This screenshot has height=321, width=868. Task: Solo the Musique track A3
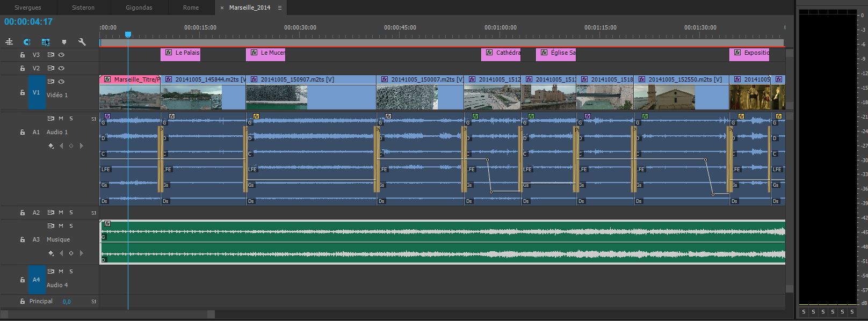click(71, 226)
